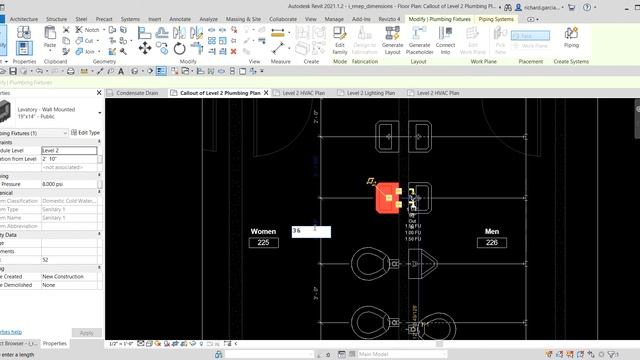Switch to the Level 2 Lighting Plan view tab
Viewport: 640px width, 360px height.
point(371,93)
